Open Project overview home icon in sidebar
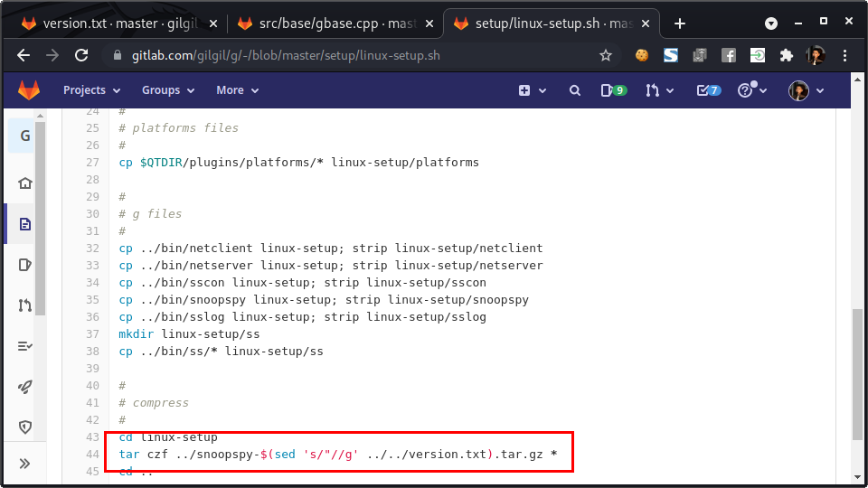The height and width of the screenshot is (488, 868). (x=25, y=183)
